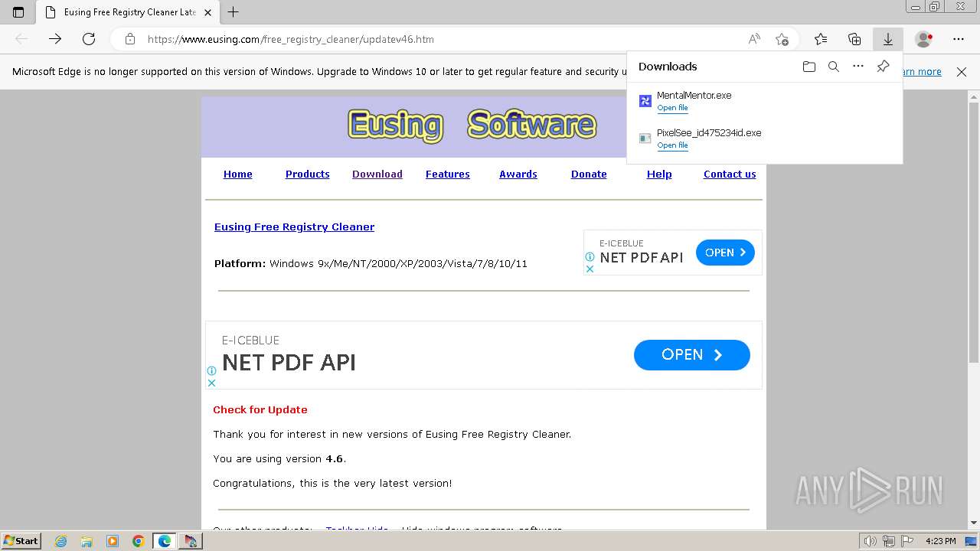Click the browser Forward arrow

coord(55,39)
